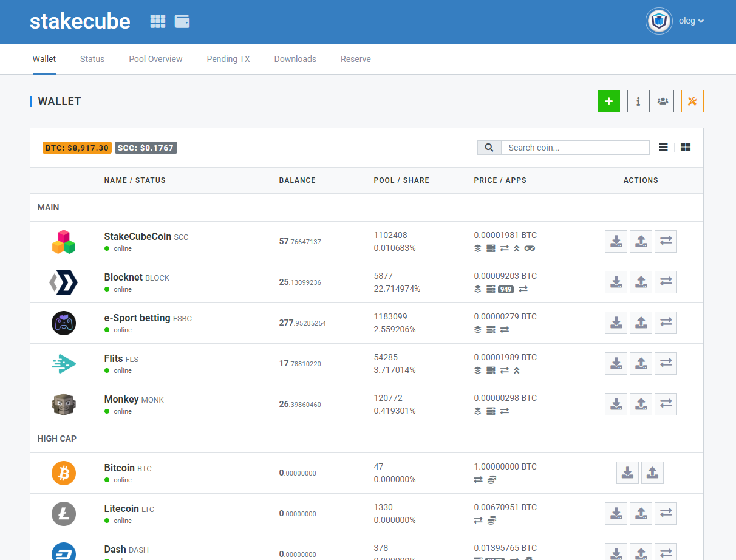
Task: Open the Downloads tab
Action: click(x=295, y=59)
